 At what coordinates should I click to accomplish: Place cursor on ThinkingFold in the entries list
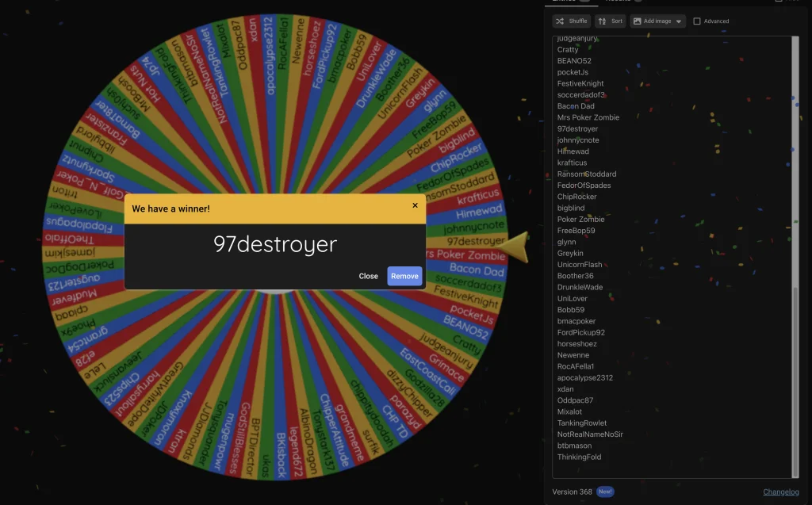579,457
